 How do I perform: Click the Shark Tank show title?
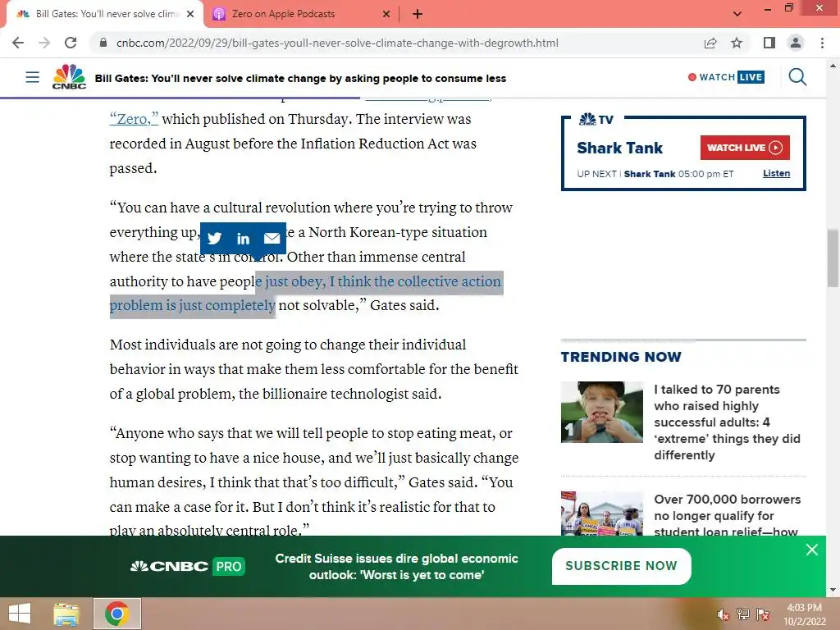(x=620, y=148)
